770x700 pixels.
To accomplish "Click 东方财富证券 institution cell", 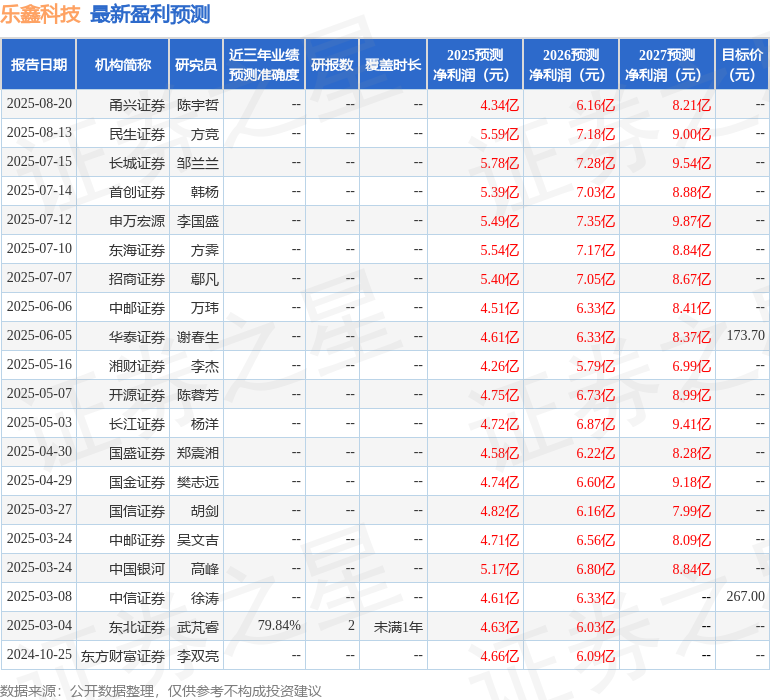I will pos(123,656).
